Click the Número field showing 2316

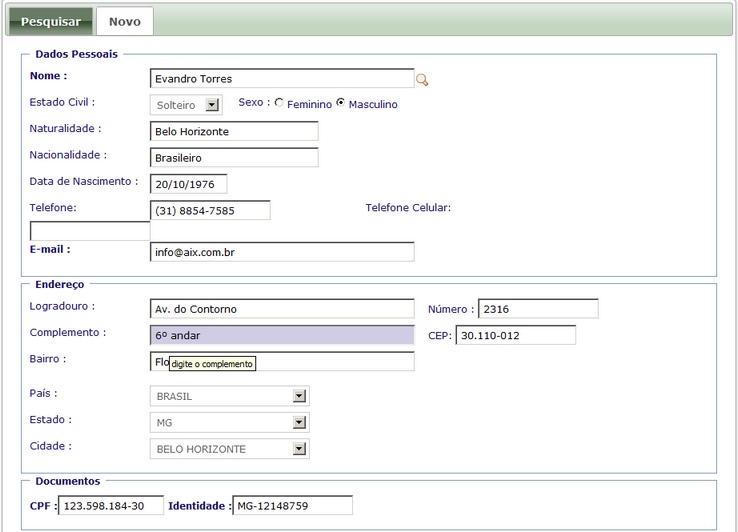538,309
